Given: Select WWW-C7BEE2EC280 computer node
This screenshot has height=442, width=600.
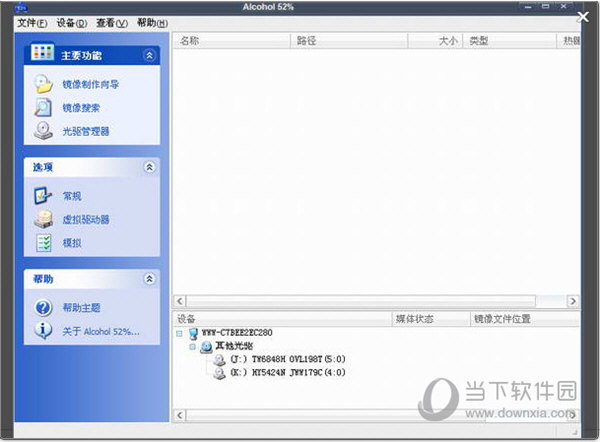Looking at the screenshot, I should (x=237, y=333).
